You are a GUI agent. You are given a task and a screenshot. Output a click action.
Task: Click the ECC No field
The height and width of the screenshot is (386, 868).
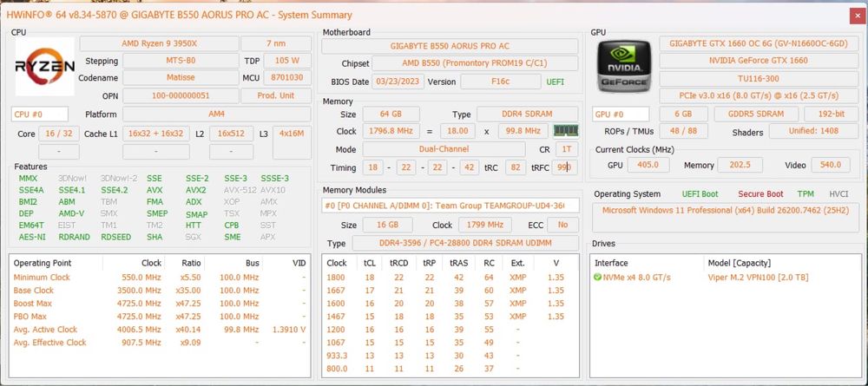[x=563, y=225]
